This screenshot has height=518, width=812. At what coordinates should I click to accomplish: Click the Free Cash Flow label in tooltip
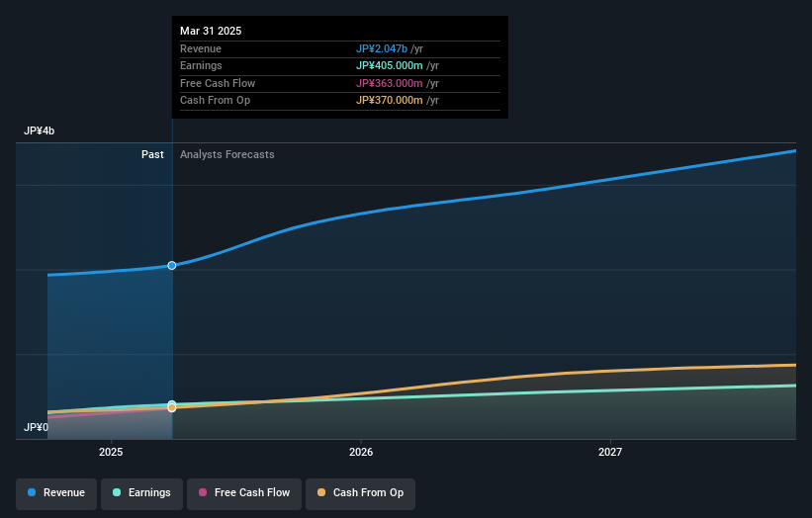[x=218, y=83]
